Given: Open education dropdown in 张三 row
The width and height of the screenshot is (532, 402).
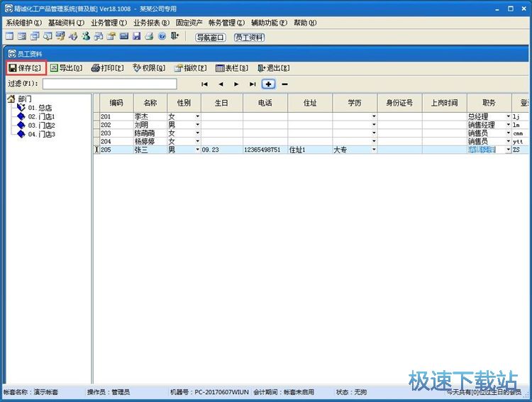Looking at the screenshot, I should click(374, 150).
